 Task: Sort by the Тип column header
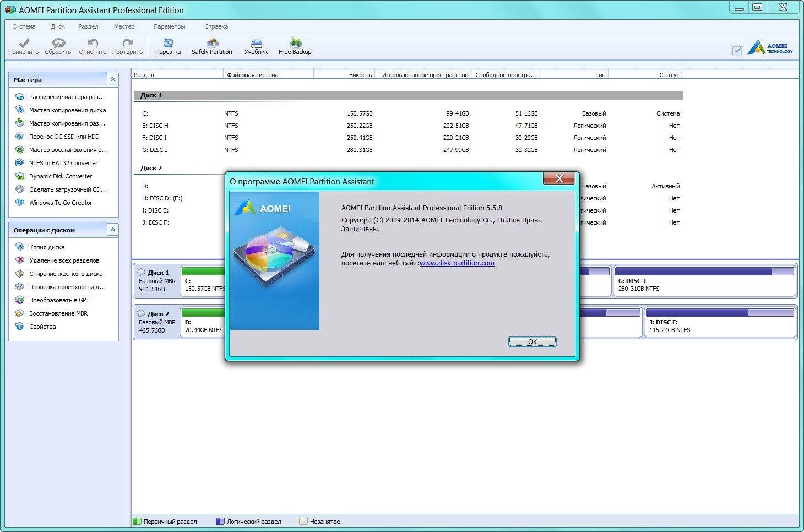coord(574,75)
